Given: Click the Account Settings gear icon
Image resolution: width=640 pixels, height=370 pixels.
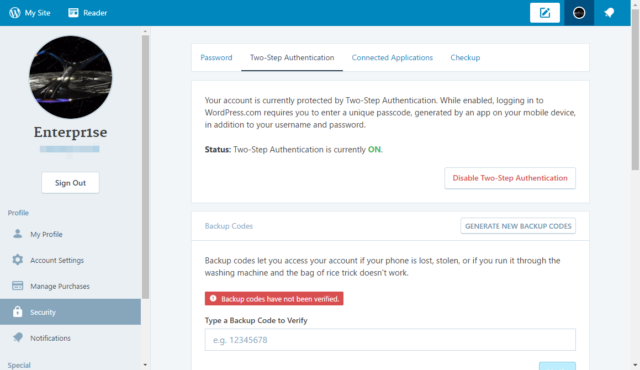Looking at the screenshot, I should point(18,259).
